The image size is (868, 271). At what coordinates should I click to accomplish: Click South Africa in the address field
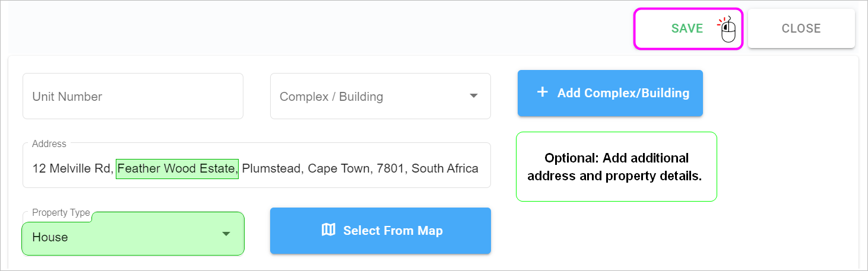(x=445, y=168)
